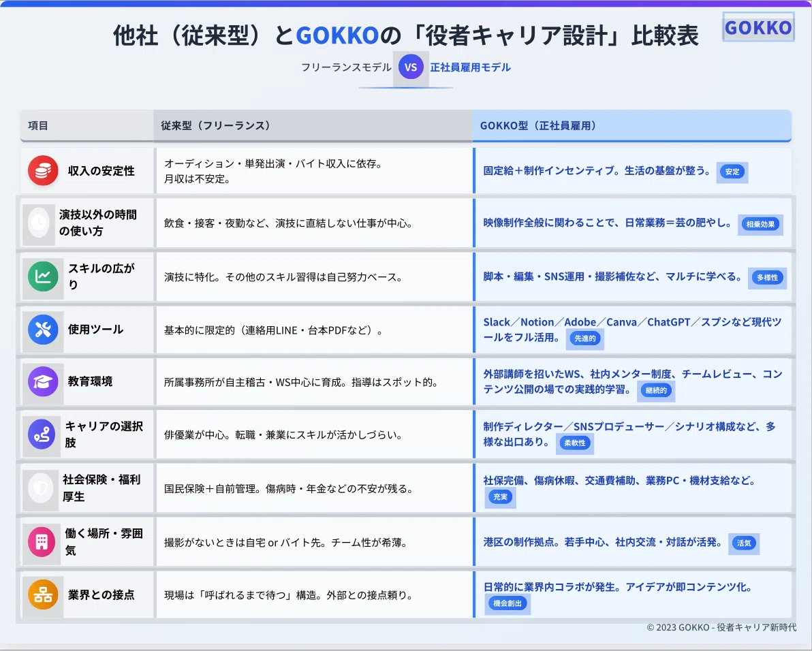The height and width of the screenshot is (651, 812).
Task: Click the 収入の安定性 row label
Action: [x=101, y=171]
